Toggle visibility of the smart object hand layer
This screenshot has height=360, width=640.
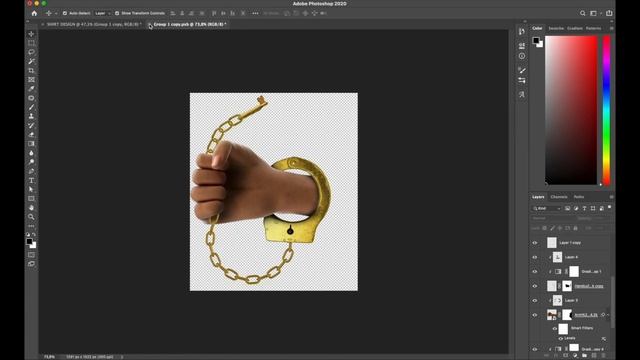click(535, 315)
